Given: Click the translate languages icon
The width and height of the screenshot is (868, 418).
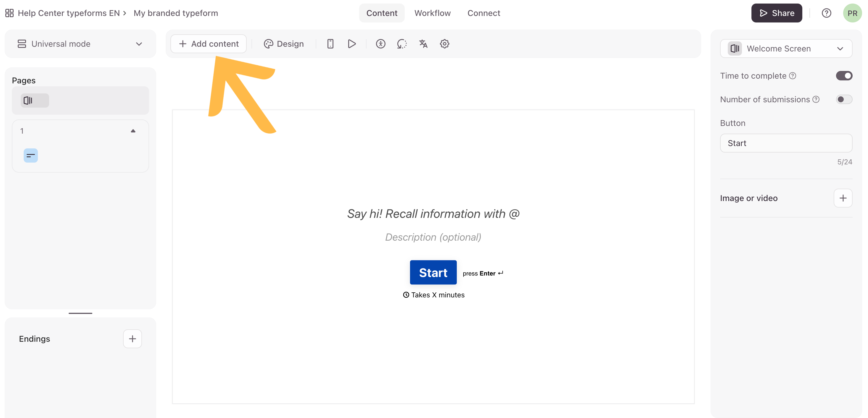Looking at the screenshot, I should point(423,44).
